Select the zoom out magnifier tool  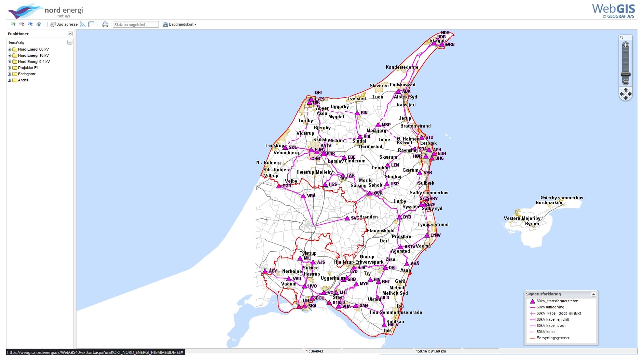[22, 24]
